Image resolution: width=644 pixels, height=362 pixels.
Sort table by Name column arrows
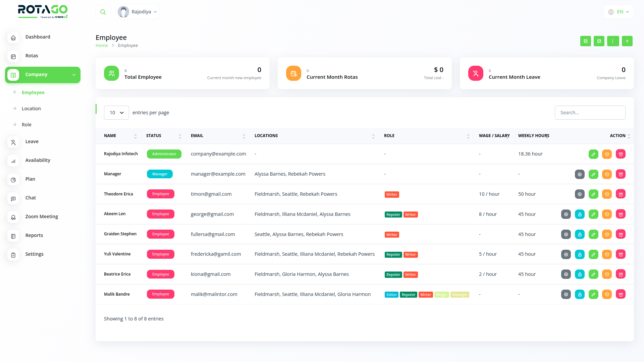(x=135, y=136)
